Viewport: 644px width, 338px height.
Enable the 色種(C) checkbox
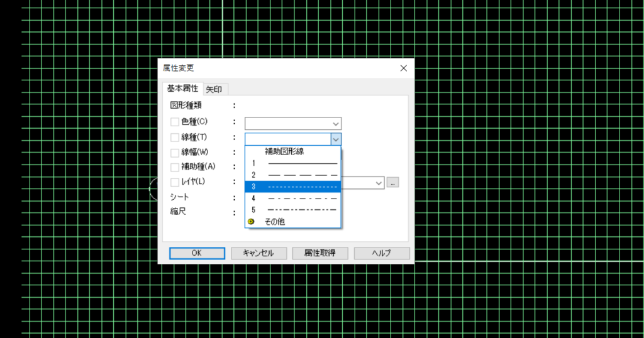tap(175, 122)
